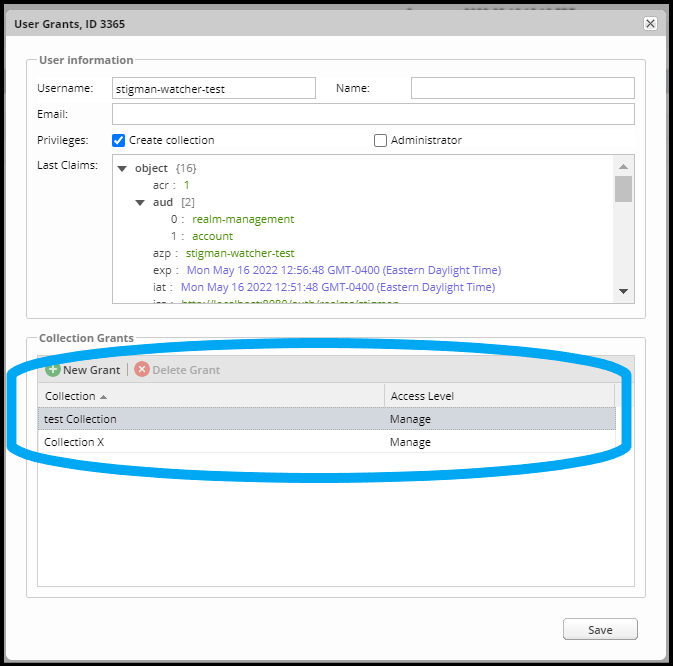Screen dimensions: 673x666
Task: Click the red Delete Grant icon
Action: pyautogui.click(x=142, y=369)
